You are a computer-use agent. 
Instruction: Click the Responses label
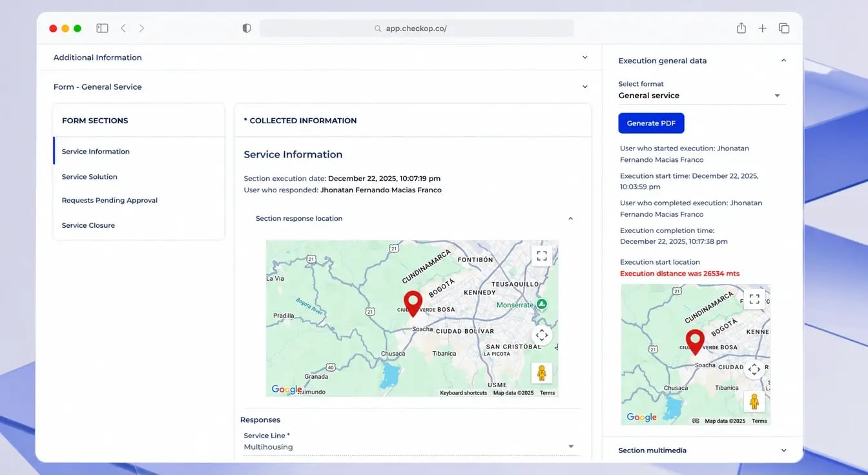[x=260, y=420]
